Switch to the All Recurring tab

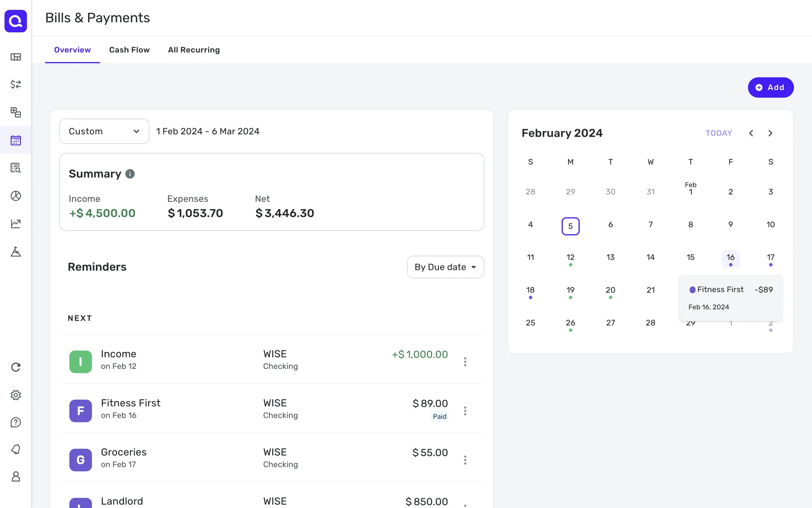[x=194, y=50]
